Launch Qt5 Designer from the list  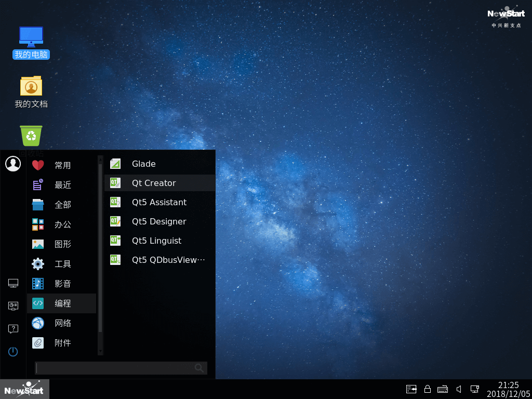tap(160, 221)
